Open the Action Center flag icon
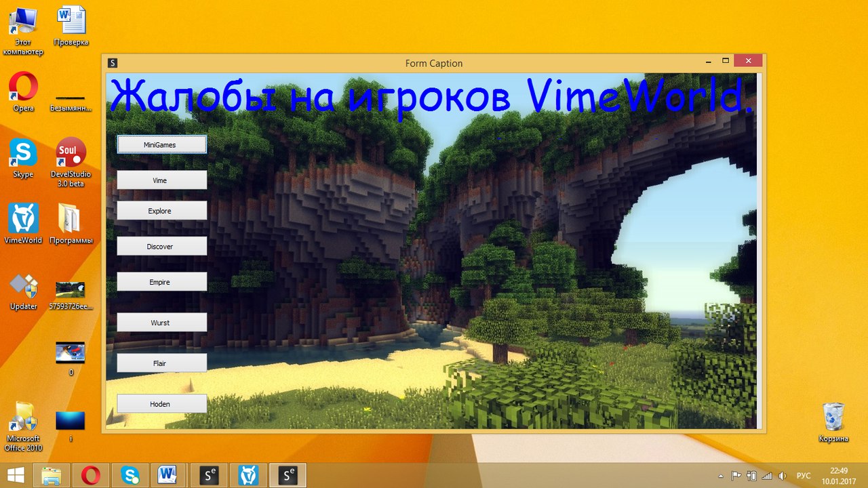This screenshot has height=488, width=868. pyautogui.click(x=736, y=476)
